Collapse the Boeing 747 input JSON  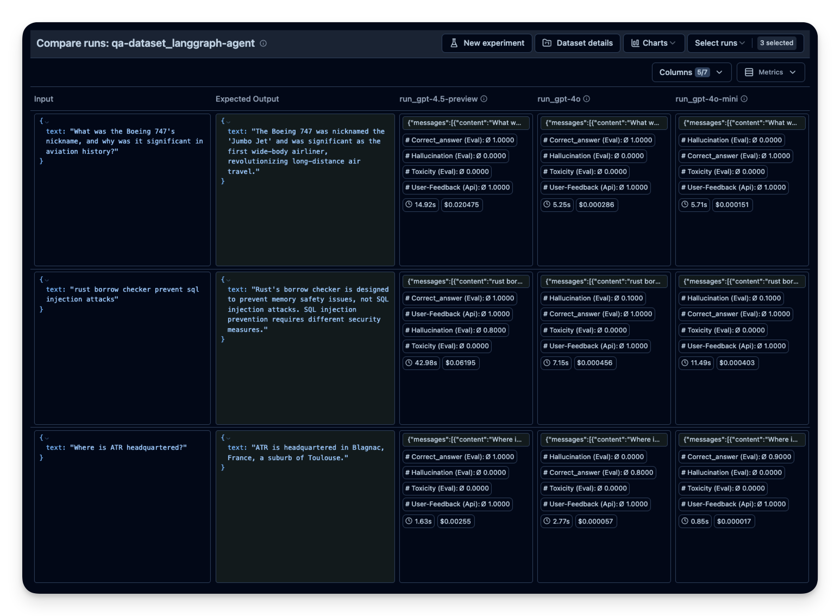[47, 122]
